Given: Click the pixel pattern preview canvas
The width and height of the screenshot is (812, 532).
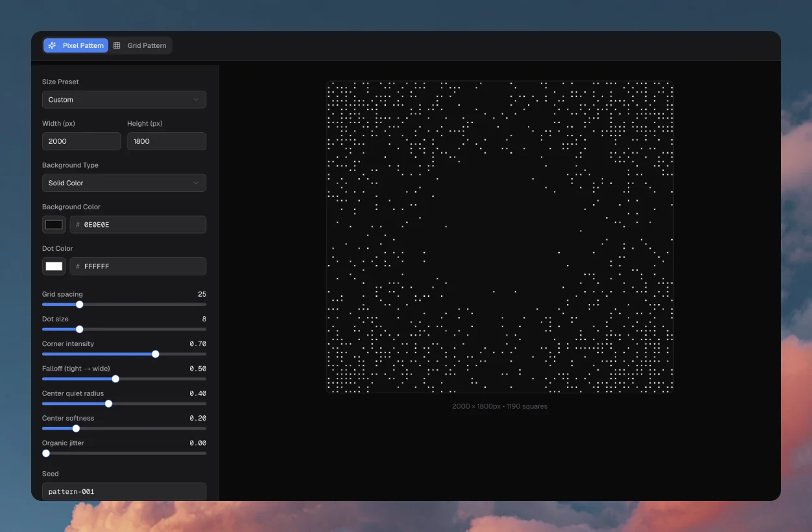Looking at the screenshot, I should pyautogui.click(x=499, y=237).
